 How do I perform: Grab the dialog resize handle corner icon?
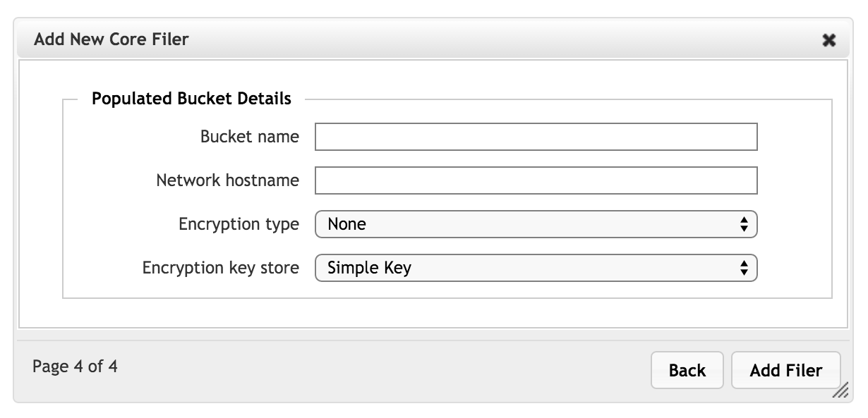[x=840, y=391]
